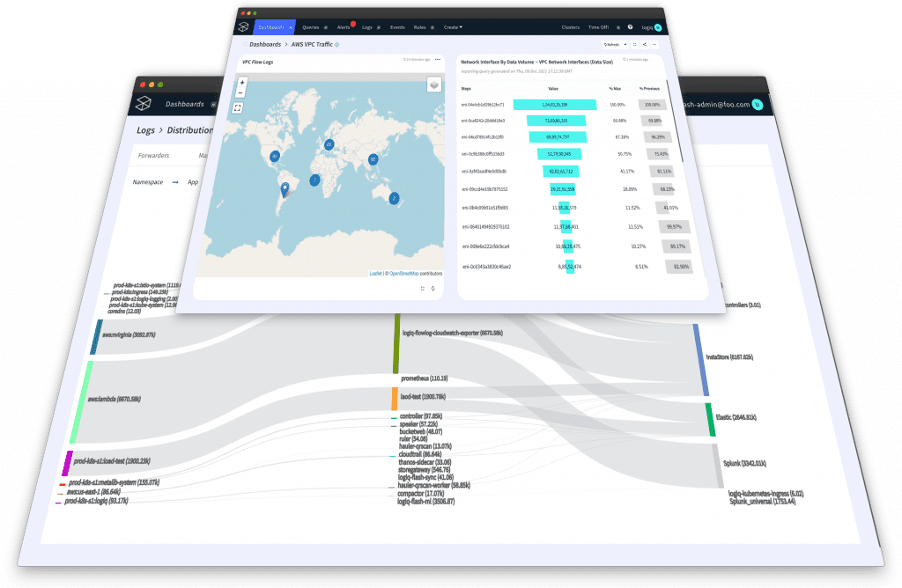Click the help question mark icon in navbar

(x=630, y=27)
